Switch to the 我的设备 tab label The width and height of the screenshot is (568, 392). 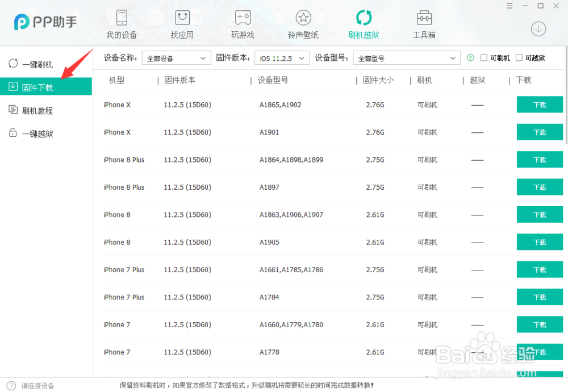coord(122,35)
